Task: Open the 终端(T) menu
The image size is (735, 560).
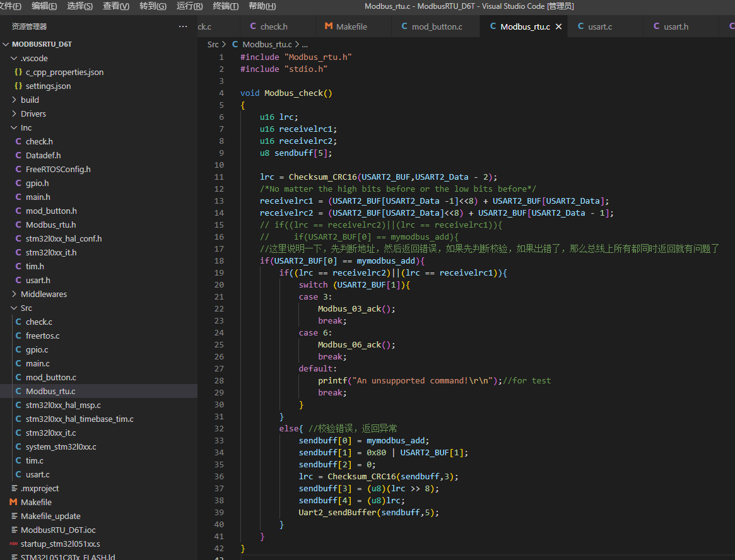Action: coord(225,6)
